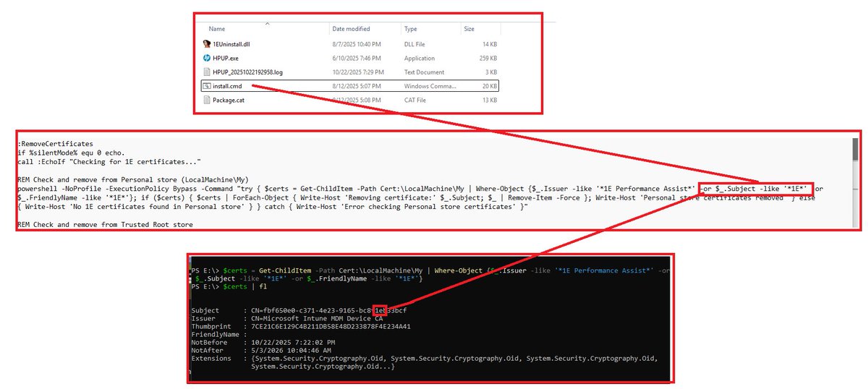Click the 3 KB size cell
This screenshot has height=389, width=868.
pyautogui.click(x=491, y=72)
